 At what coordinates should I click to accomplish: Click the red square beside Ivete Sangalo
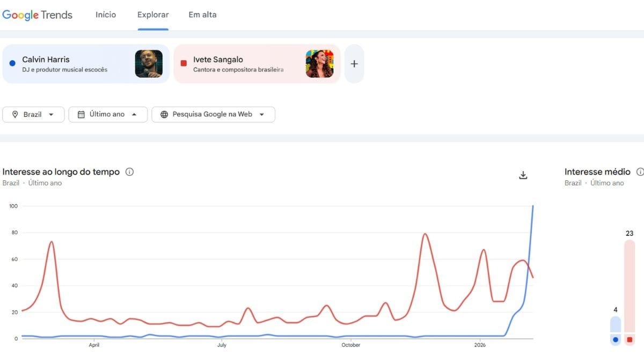point(184,63)
